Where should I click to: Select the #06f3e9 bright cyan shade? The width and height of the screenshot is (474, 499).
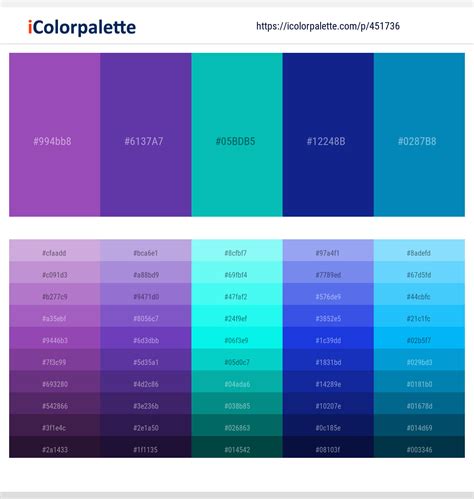pos(237,338)
